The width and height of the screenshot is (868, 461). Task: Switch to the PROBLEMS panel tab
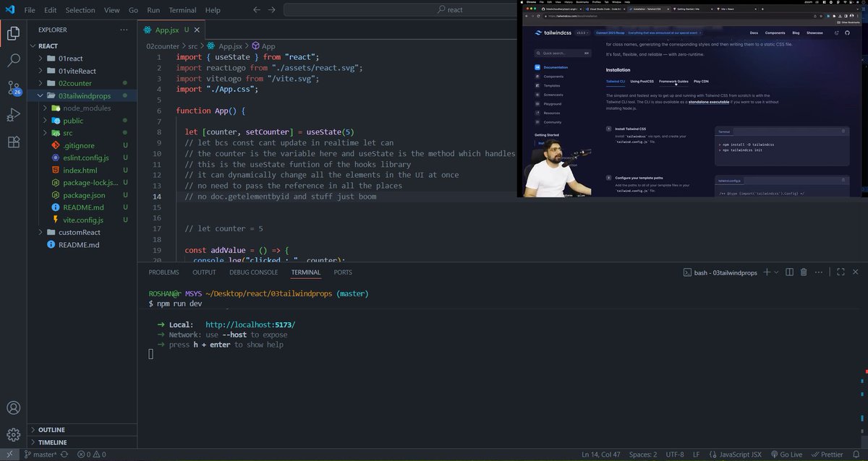pyautogui.click(x=163, y=272)
